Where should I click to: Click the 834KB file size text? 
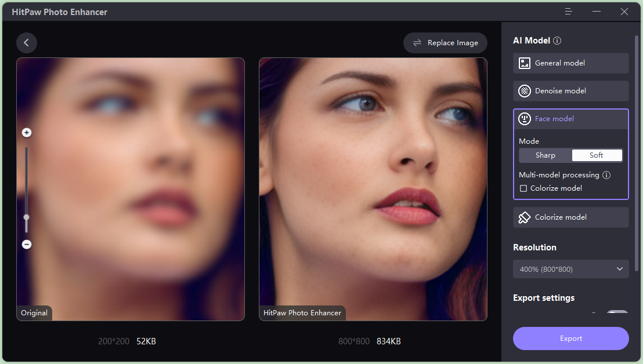[x=389, y=341]
